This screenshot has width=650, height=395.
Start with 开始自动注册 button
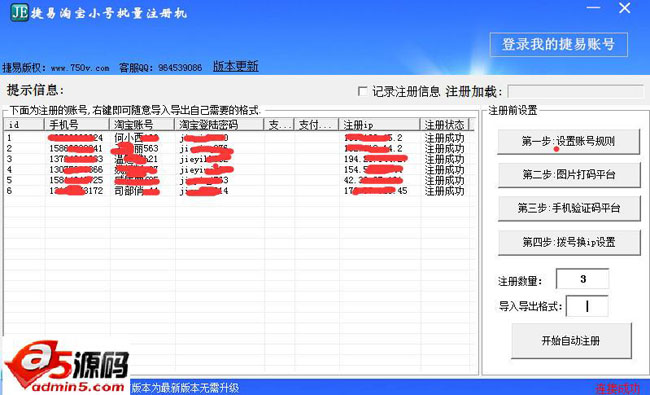571,341
